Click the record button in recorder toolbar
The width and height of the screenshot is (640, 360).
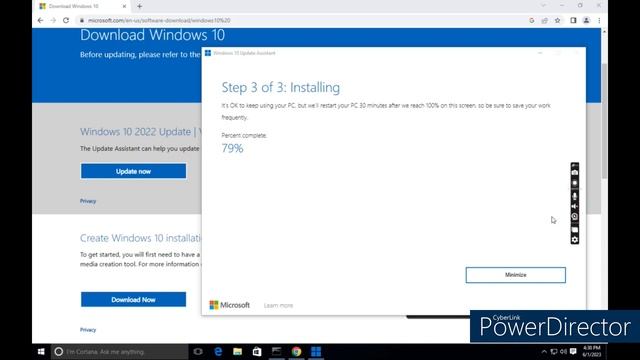point(575,183)
